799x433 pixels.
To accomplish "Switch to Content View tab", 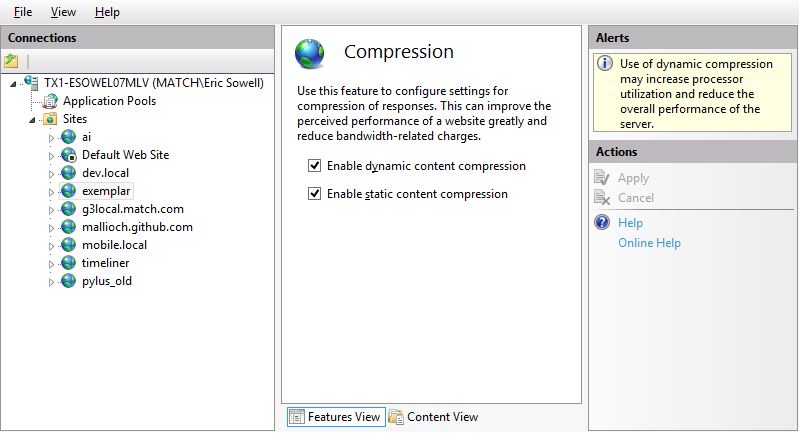I will click(x=433, y=417).
